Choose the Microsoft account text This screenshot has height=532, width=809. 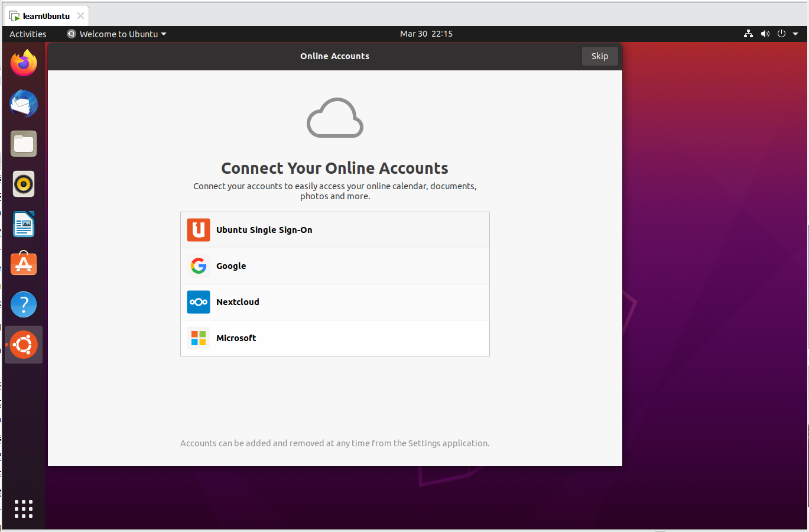[236, 338]
